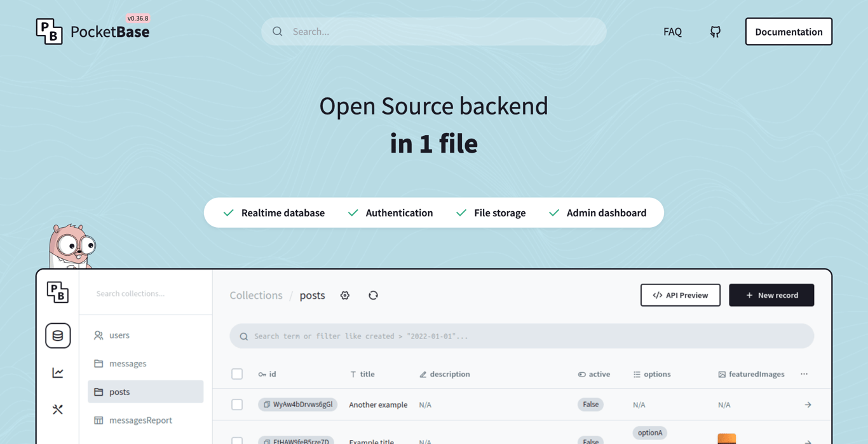868x444 pixels.
Task: Sort by the title column header
Action: pyautogui.click(x=363, y=374)
